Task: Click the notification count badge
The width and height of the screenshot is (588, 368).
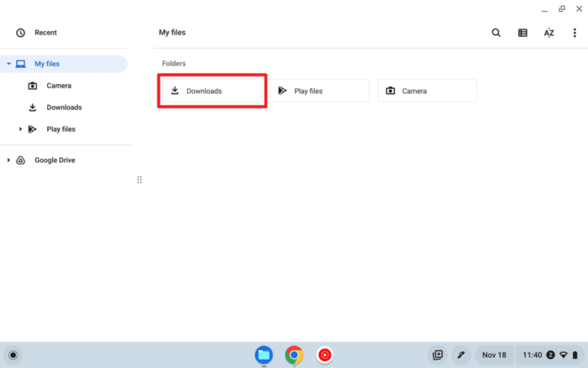Action: coord(550,355)
